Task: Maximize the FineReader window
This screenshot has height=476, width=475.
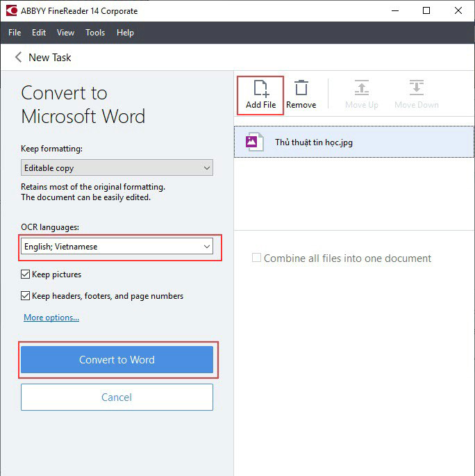Action: (426, 10)
